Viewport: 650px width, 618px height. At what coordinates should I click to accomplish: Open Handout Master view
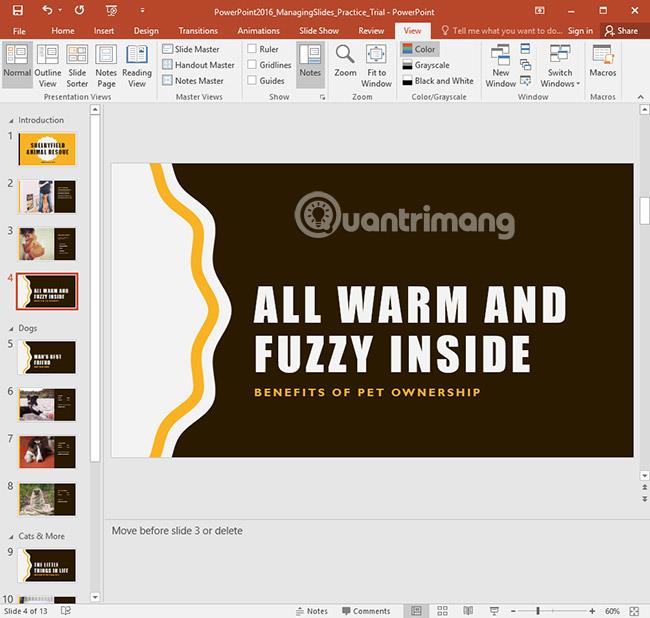pyautogui.click(x=199, y=65)
